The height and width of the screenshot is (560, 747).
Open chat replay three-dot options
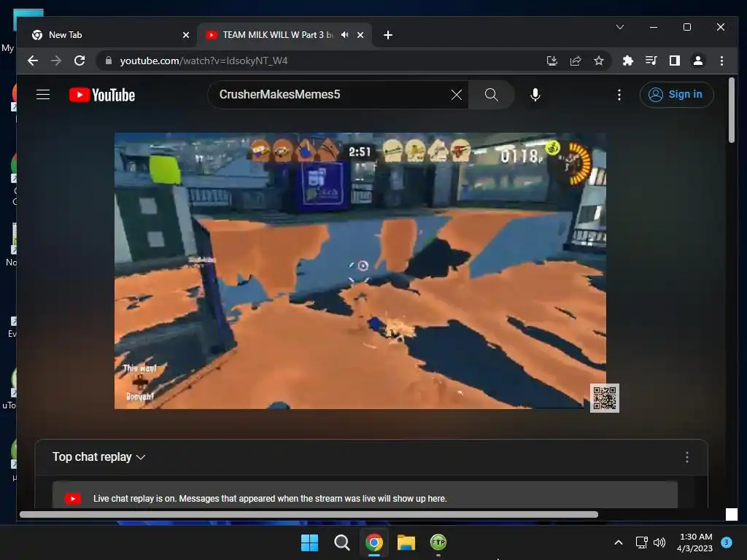click(686, 457)
